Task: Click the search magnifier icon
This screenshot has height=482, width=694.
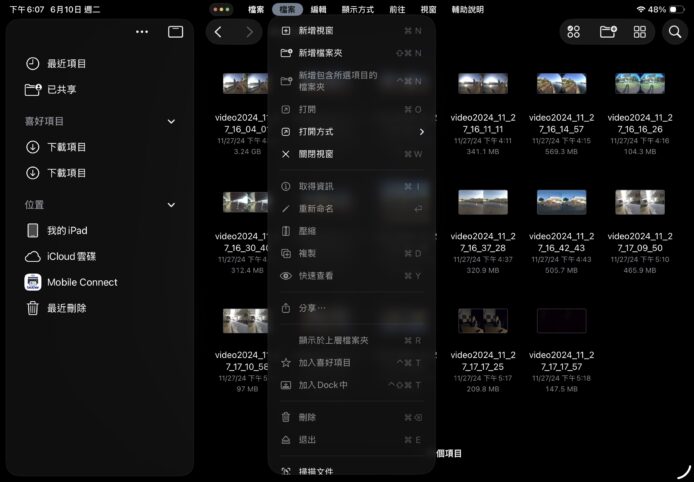Action: pyautogui.click(x=675, y=32)
